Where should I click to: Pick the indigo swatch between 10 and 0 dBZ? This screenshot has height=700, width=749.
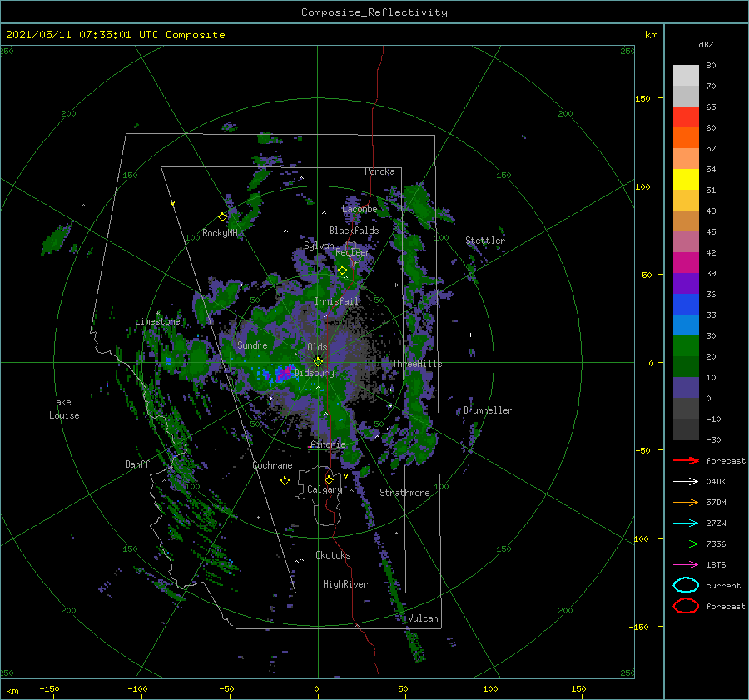pyautogui.click(x=686, y=388)
